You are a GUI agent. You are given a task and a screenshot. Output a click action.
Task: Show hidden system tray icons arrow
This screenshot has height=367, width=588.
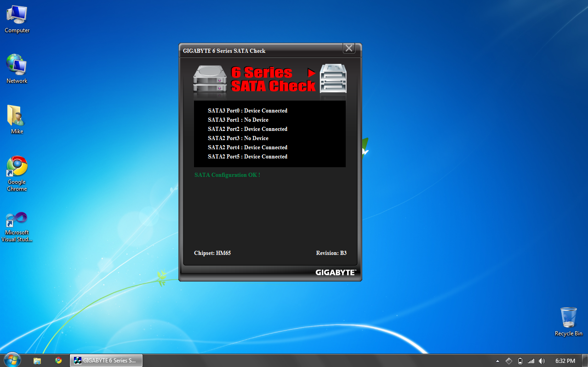pyautogui.click(x=497, y=361)
